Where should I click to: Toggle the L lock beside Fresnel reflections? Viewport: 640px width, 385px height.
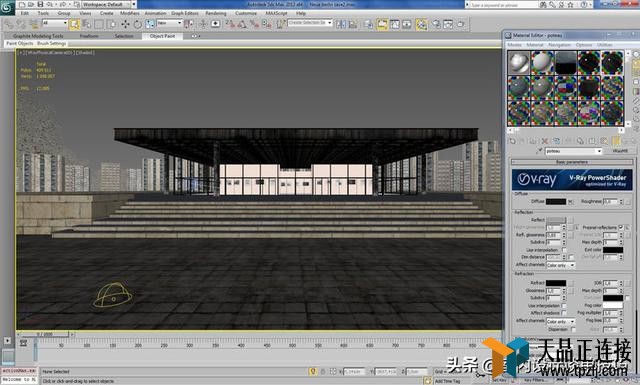coord(627,227)
